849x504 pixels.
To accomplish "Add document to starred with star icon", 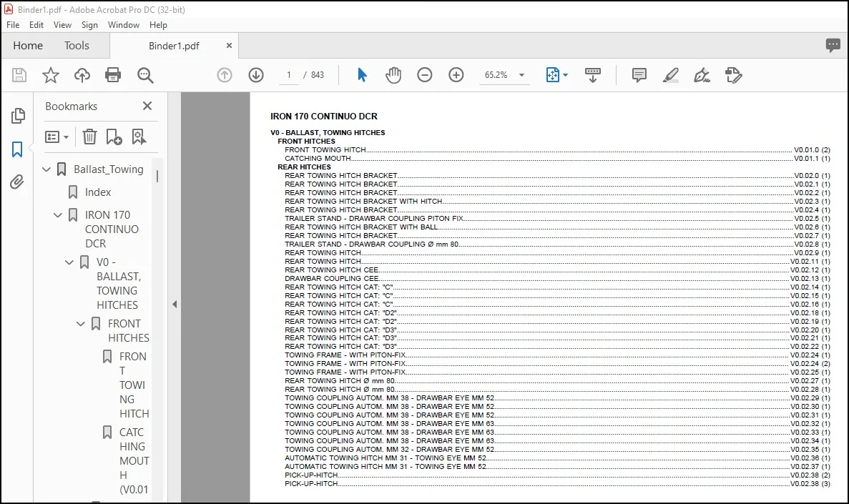I will (50, 75).
